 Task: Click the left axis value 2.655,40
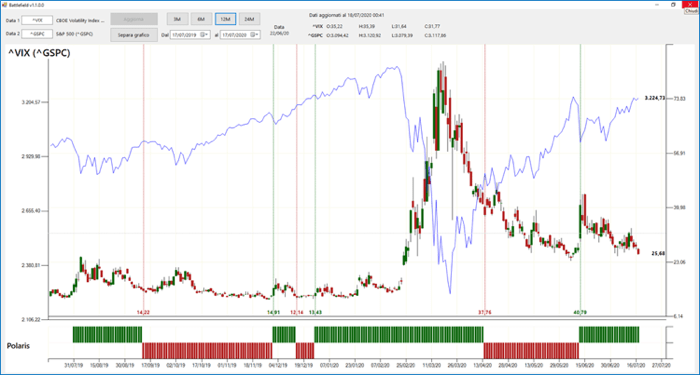tap(31, 211)
